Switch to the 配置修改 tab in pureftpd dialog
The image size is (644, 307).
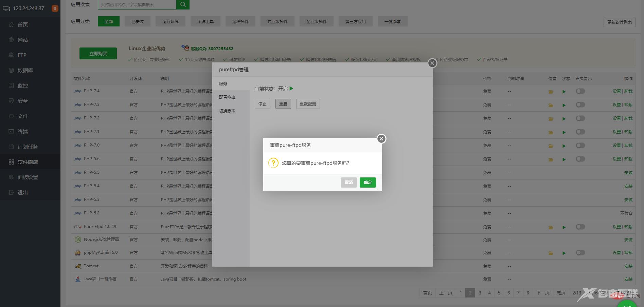coord(227,97)
